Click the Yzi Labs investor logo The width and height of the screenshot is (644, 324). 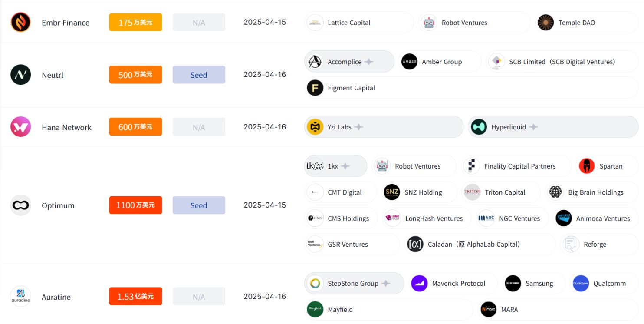tap(315, 127)
